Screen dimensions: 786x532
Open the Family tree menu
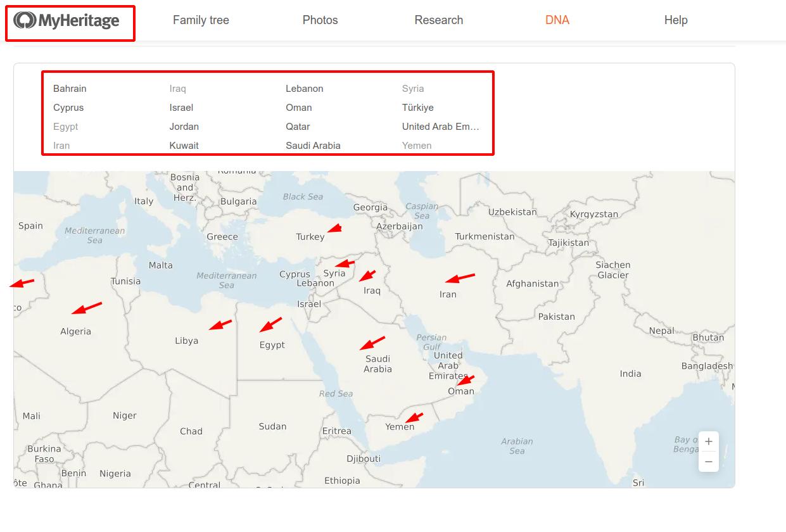(x=201, y=20)
